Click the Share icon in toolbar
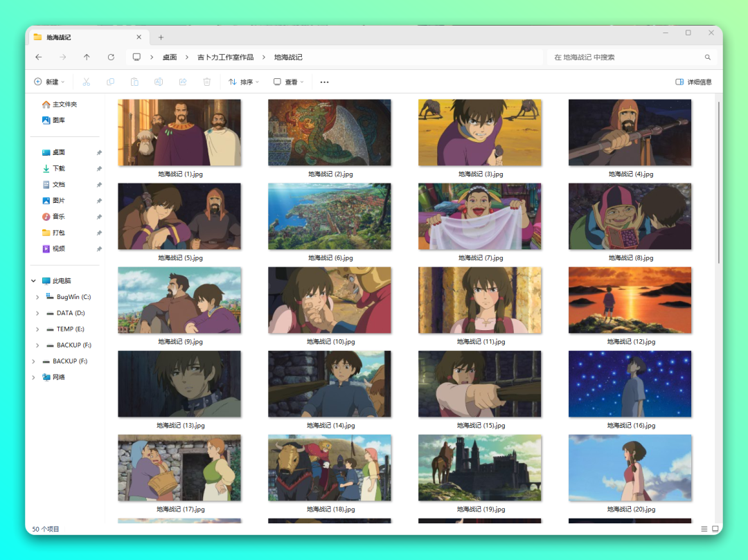Image resolution: width=748 pixels, height=560 pixels. pyautogui.click(x=183, y=82)
